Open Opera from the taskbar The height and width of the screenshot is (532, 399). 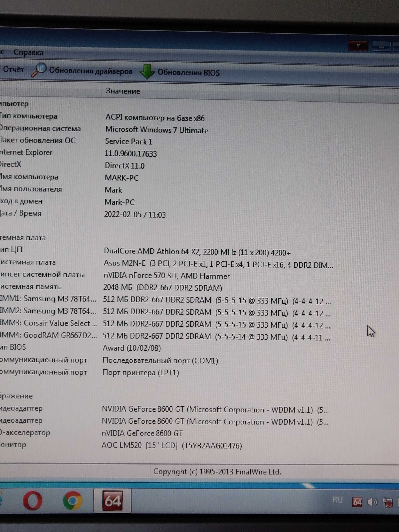(x=32, y=501)
